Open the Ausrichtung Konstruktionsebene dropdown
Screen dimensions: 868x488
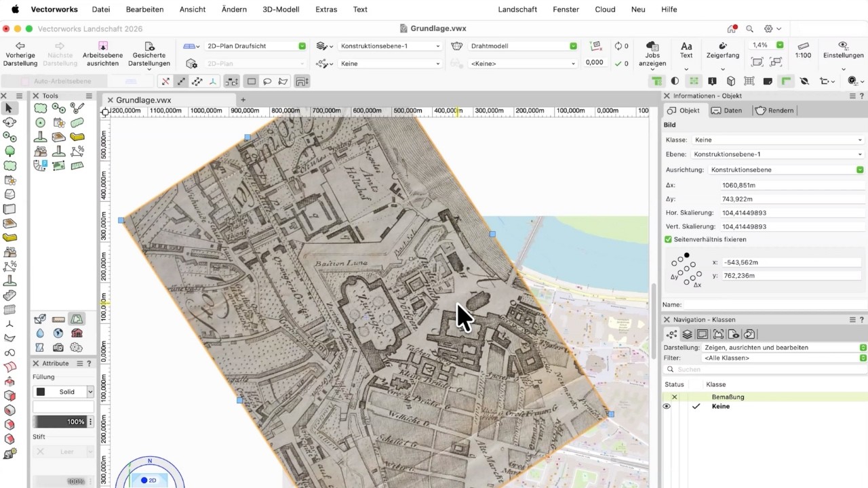[x=787, y=170]
